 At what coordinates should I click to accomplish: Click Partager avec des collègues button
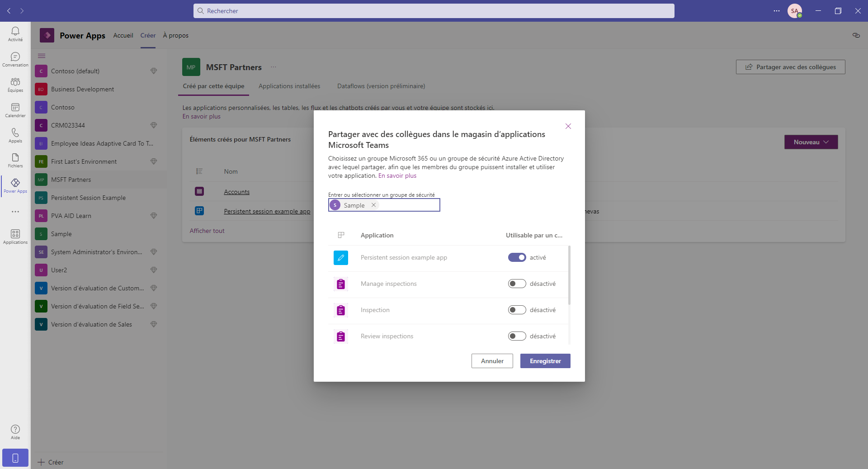[791, 67]
